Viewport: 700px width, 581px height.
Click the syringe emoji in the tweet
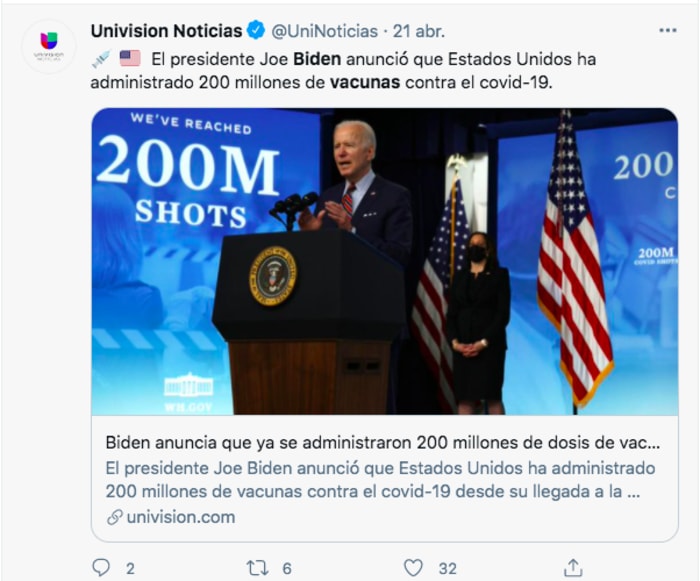pos(101,58)
